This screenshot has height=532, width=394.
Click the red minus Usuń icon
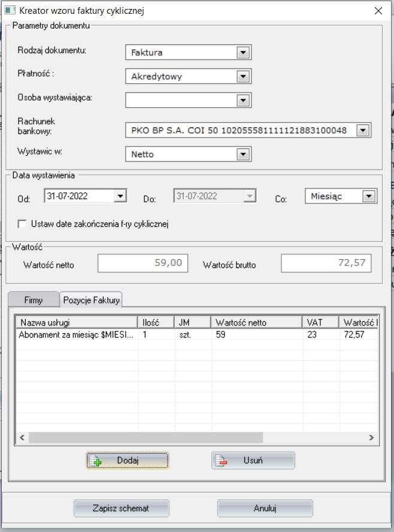[222, 461]
